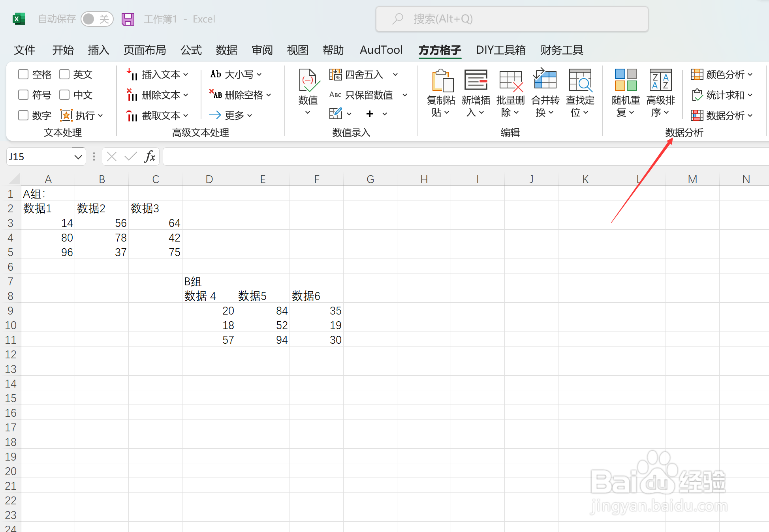The width and height of the screenshot is (769, 532).
Task: Check the 中文 option
Action: 64,95
